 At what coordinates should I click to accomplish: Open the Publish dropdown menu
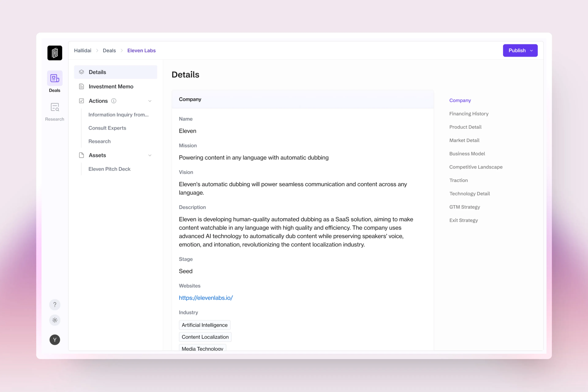click(531, 50)
